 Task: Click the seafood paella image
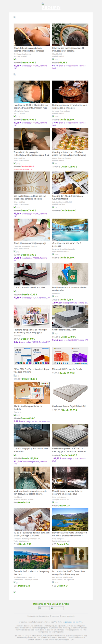[70, 92]
